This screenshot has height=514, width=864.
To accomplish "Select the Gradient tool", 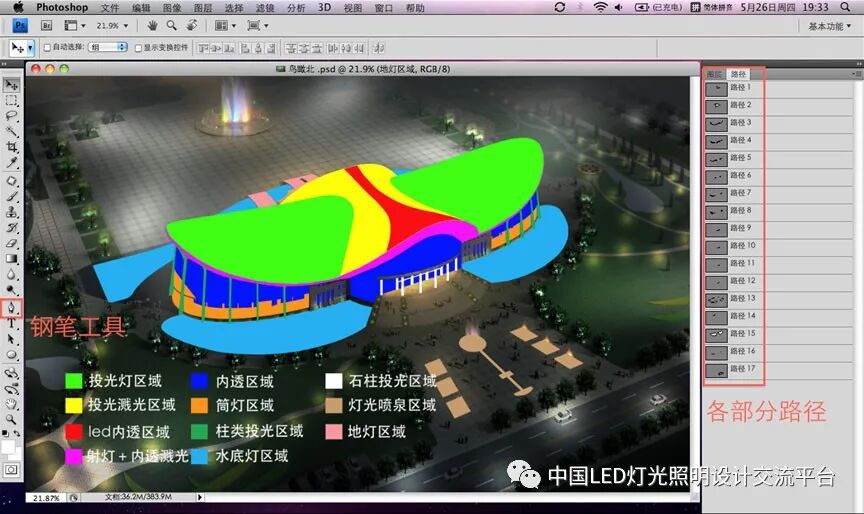I will 11,258.
